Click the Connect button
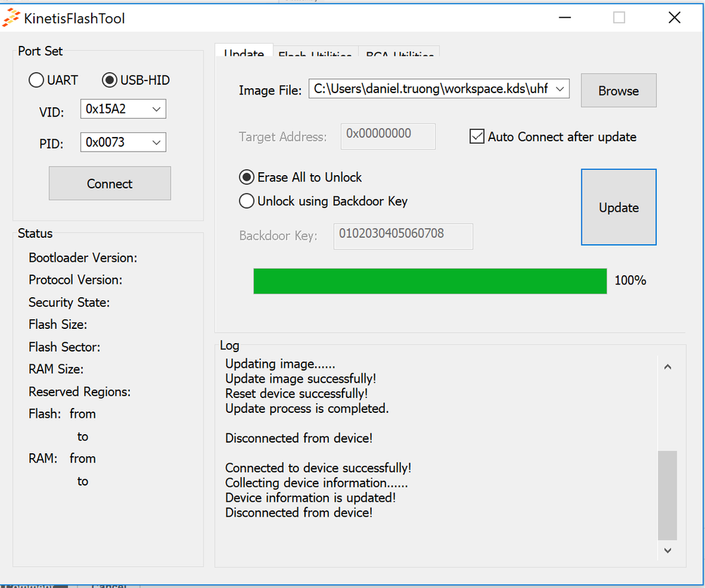 109,184
